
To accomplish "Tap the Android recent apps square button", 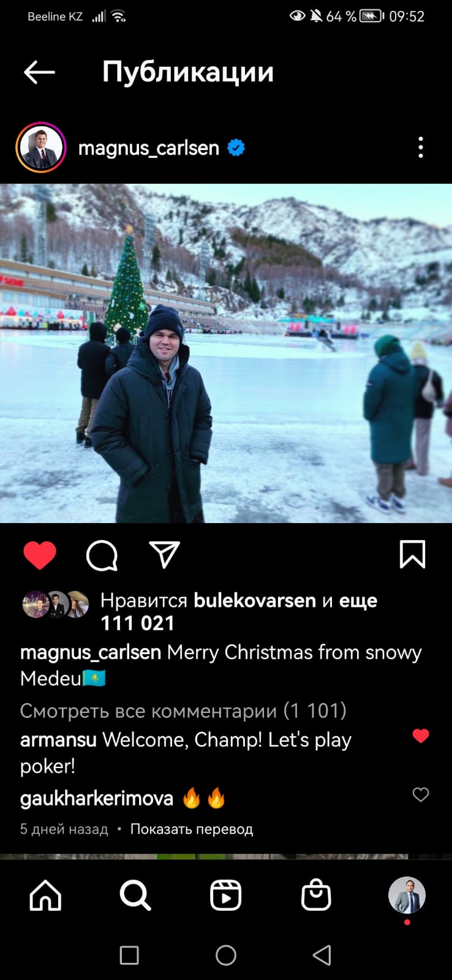I will [129, 955].
